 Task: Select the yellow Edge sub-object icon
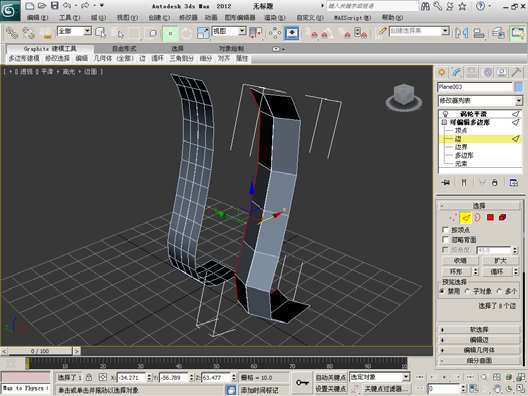(x=466, y=218)
